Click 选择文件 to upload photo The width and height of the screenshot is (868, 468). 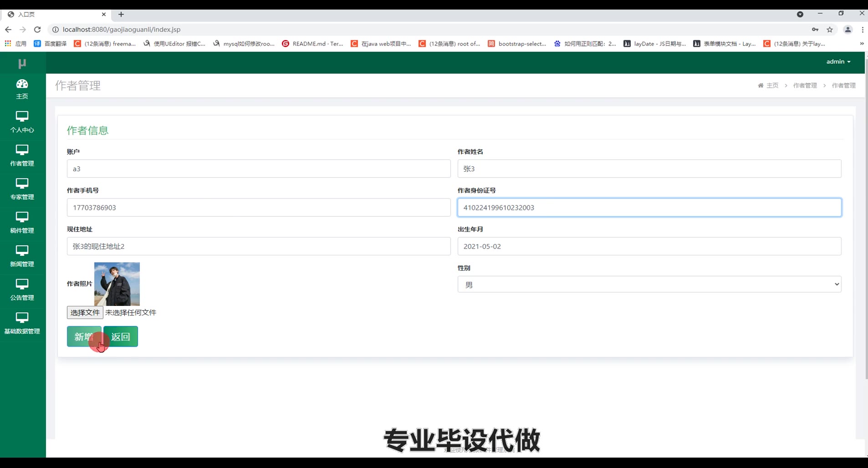pyautogui.click(x=85, y=312)
